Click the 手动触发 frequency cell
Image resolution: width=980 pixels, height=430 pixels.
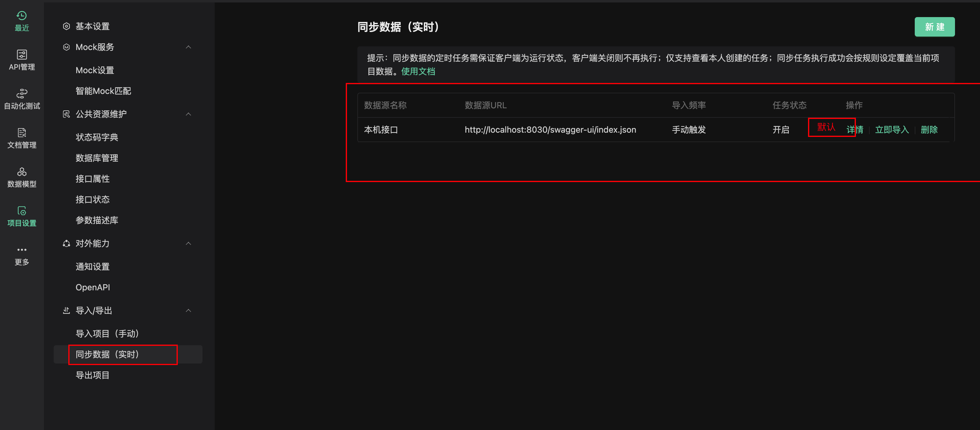pyautogui.click(x=689, y=130)
